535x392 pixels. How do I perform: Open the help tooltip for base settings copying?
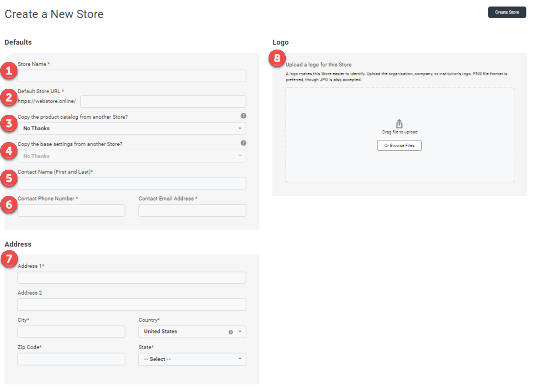tap(244, 143)
